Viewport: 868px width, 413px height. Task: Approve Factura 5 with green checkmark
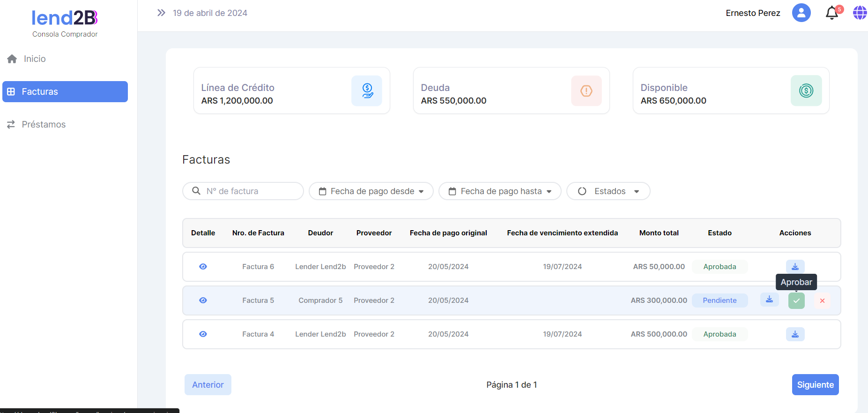[796, 300]
